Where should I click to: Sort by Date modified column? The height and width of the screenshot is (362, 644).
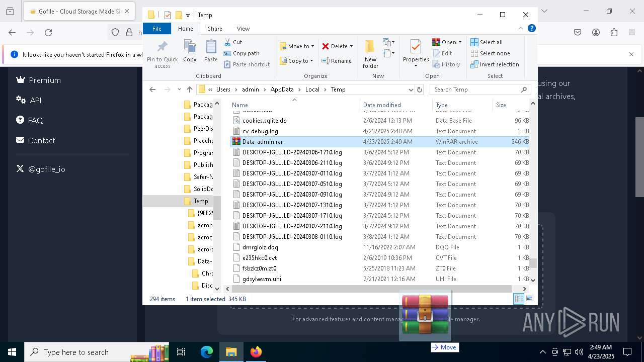pyautogui.click(x=396, y=105)
